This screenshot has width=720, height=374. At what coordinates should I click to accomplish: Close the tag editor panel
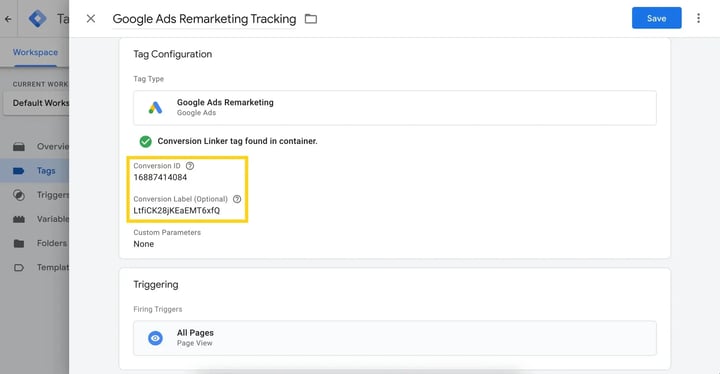tap(91, 18)
